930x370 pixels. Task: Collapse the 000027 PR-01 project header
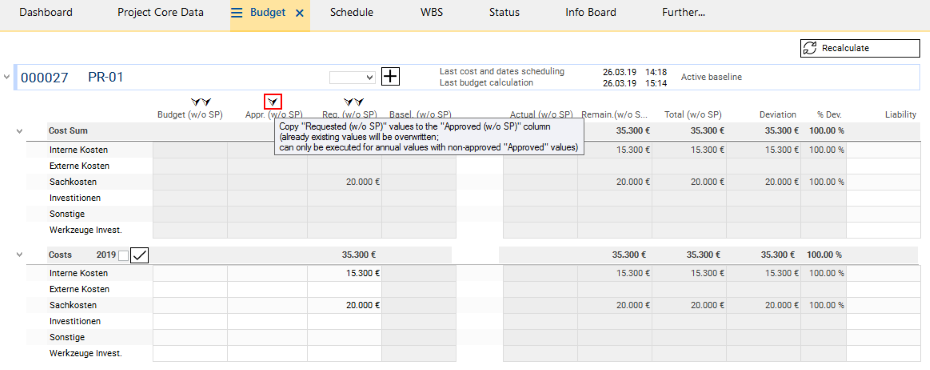pos(6,77)
